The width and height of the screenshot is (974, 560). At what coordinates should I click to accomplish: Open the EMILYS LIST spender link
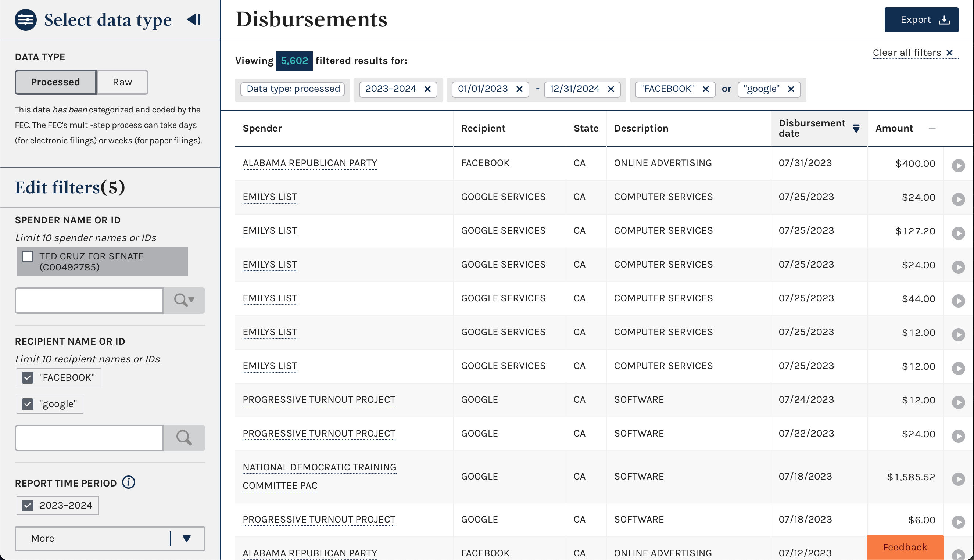coord(270,197)
